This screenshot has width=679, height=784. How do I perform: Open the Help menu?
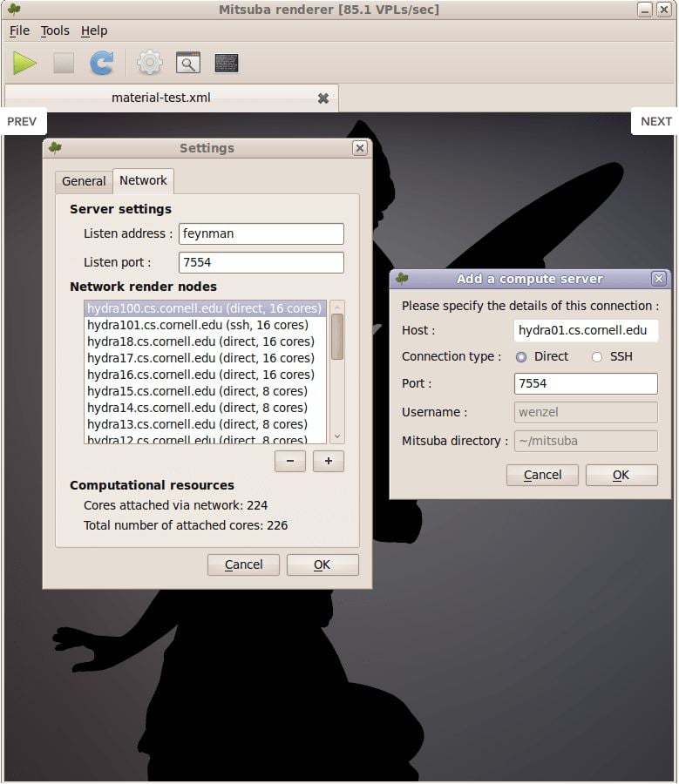pos(94,31)
